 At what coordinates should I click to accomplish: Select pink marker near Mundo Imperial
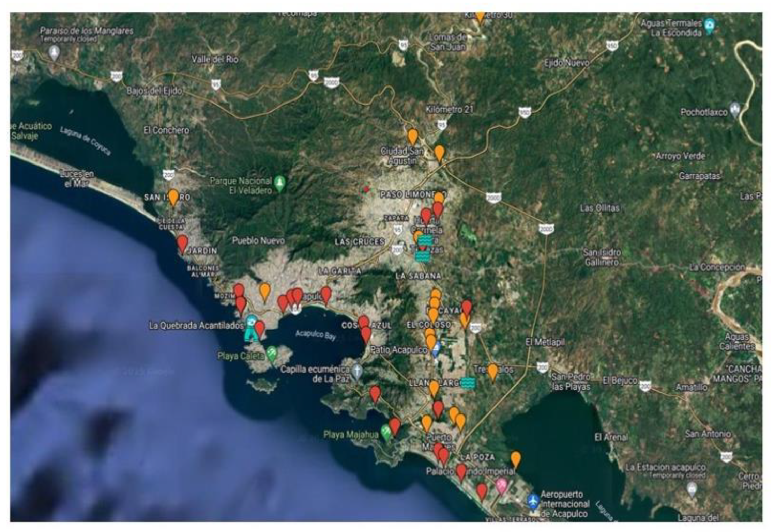coord(501,485)
